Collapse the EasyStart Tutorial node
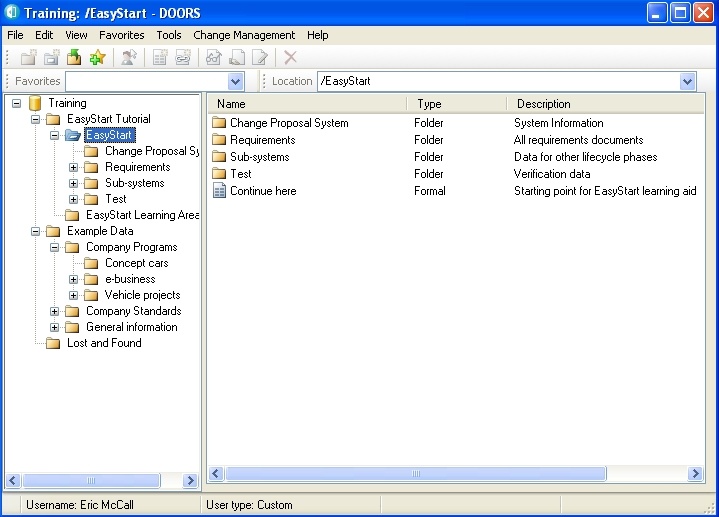Screen dimensions: 719x517 tap(35, 119)
